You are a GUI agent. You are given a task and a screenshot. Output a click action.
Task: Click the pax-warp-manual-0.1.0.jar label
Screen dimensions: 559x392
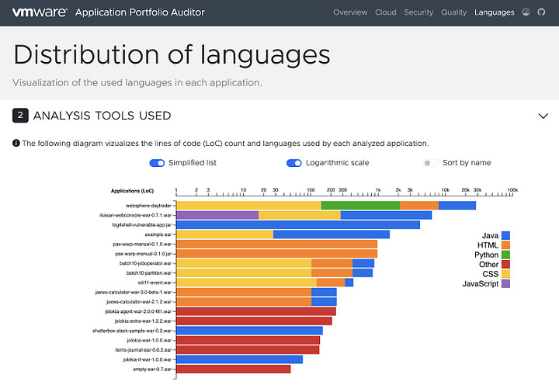tap(144, 254)
